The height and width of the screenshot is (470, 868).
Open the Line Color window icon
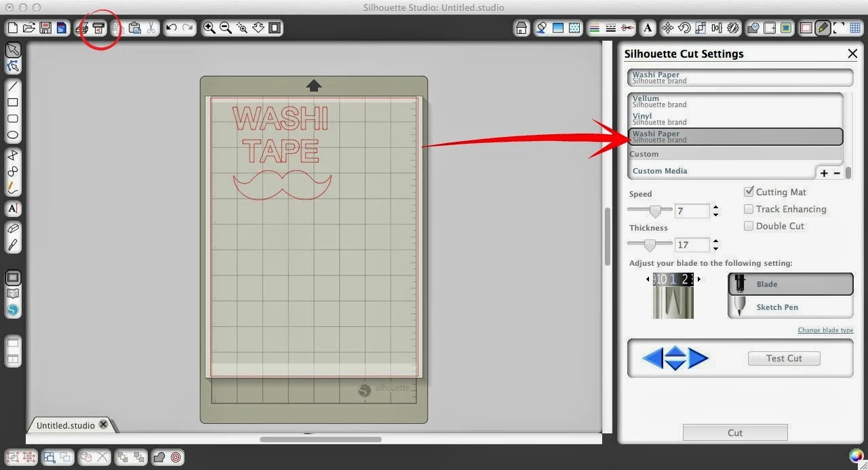[x=594, y=28]
